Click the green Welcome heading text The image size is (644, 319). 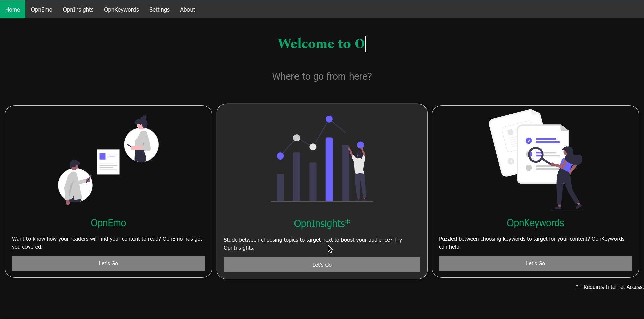pos(321,44)
